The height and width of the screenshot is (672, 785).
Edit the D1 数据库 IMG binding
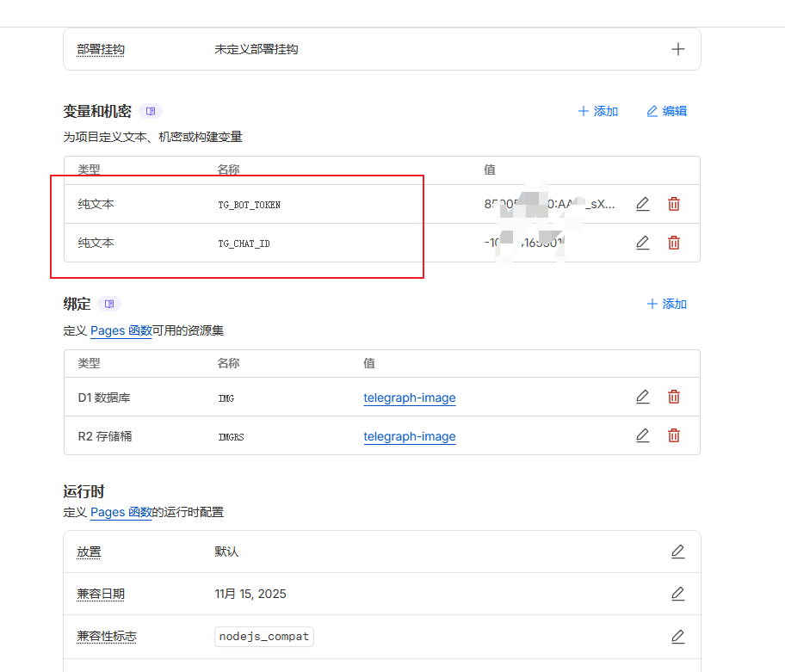642,397
